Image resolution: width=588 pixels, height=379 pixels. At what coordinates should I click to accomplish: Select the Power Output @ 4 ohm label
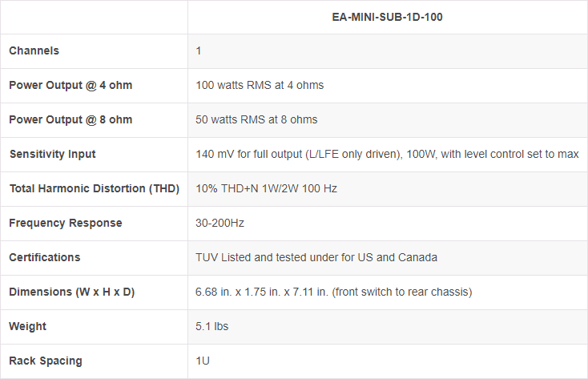(x=70, y=85)
